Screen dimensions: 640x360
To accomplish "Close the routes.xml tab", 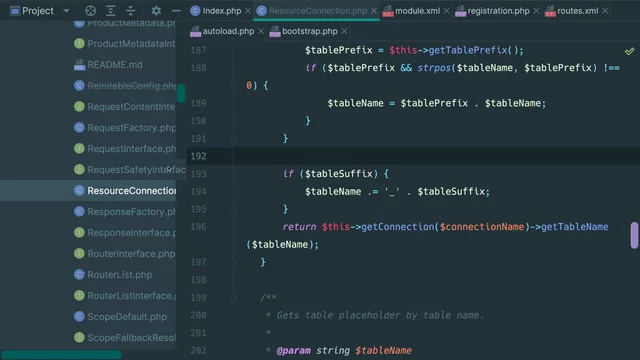I will [x=604, y=11].
